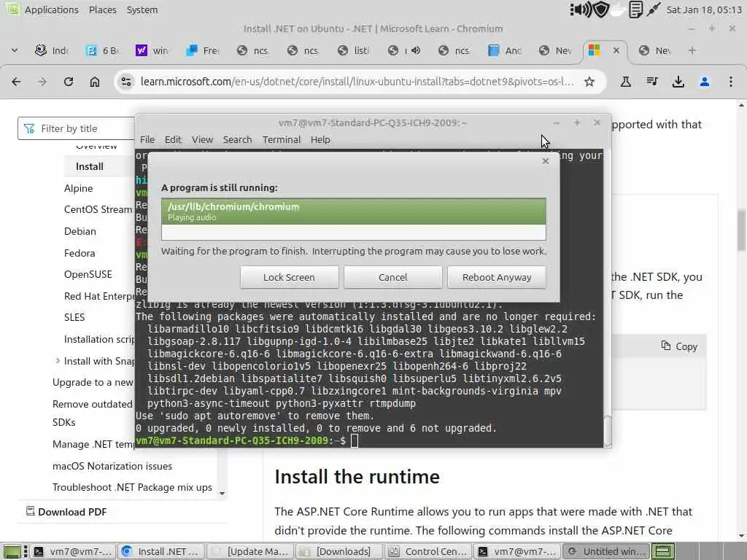Open the terminal File menu
The width and height of the screenshot is (747, 560).
pyautogui.click(x=147, y=139)
